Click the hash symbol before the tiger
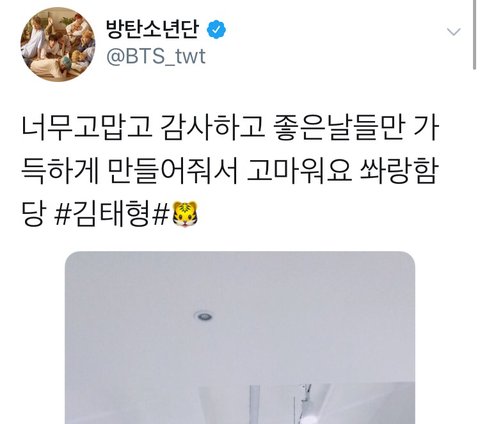Viewport: 480px width, 424px height. pos(160,214)
